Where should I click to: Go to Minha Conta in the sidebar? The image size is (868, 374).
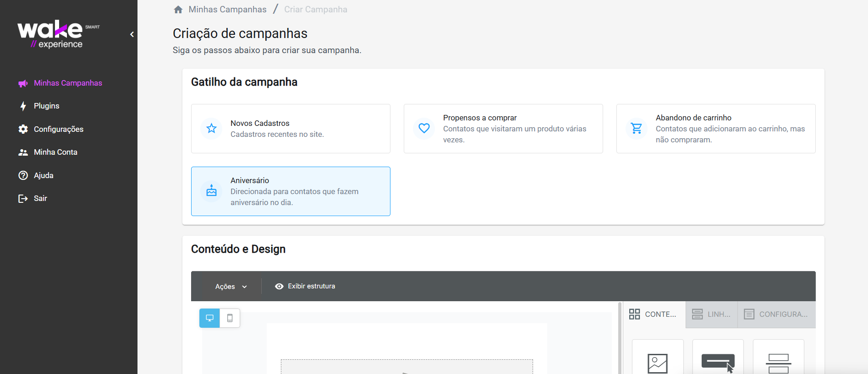55,152
